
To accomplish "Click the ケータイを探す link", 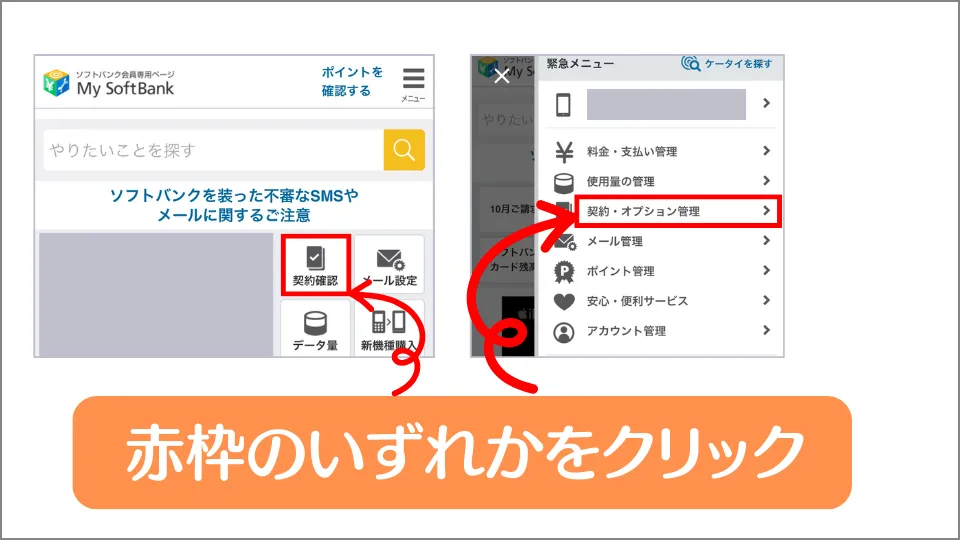I will click(x=738, y=64).
